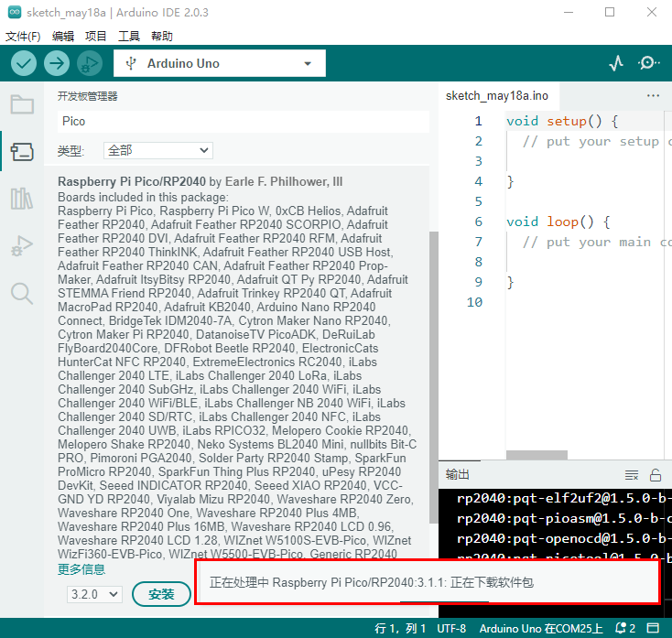Open the Serial Monitor
The image size is (672, 638).
(648, 63)
